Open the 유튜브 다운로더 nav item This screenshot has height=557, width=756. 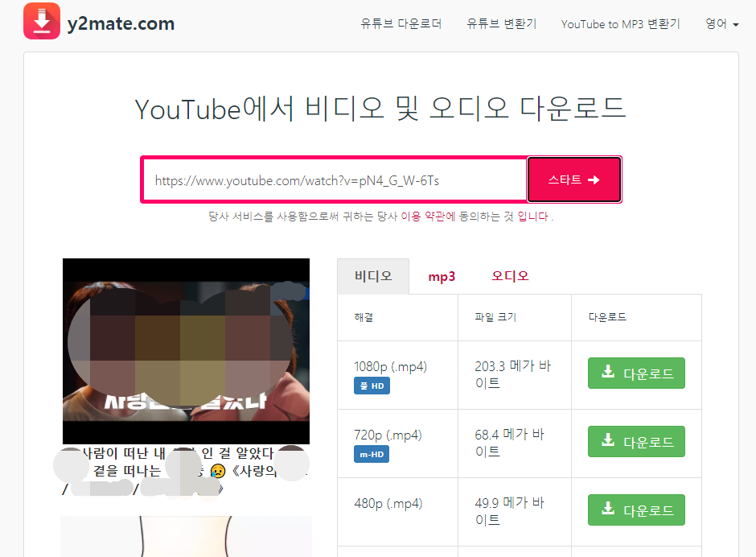[x=401, y=23]
